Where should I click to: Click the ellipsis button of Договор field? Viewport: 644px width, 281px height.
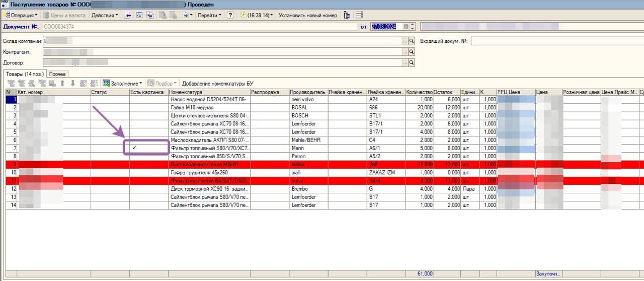(405, 63)
